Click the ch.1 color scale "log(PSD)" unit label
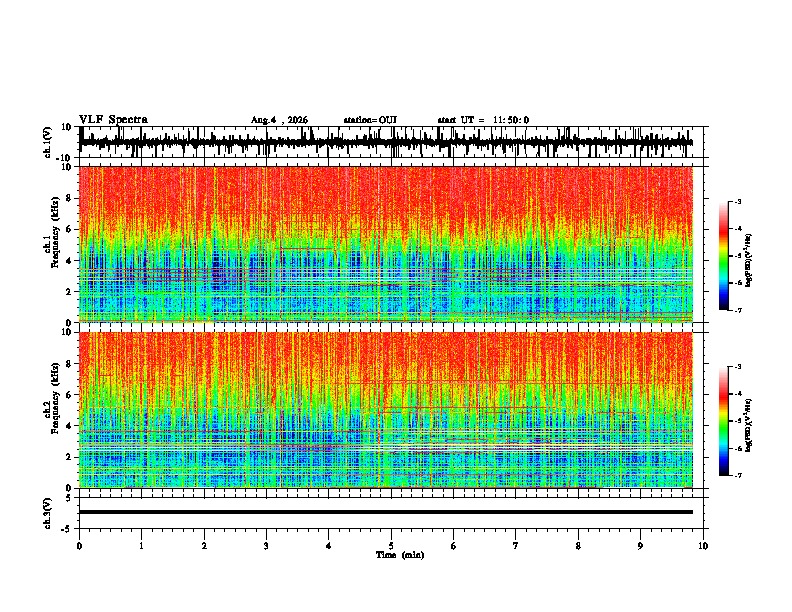 (749, 261)
